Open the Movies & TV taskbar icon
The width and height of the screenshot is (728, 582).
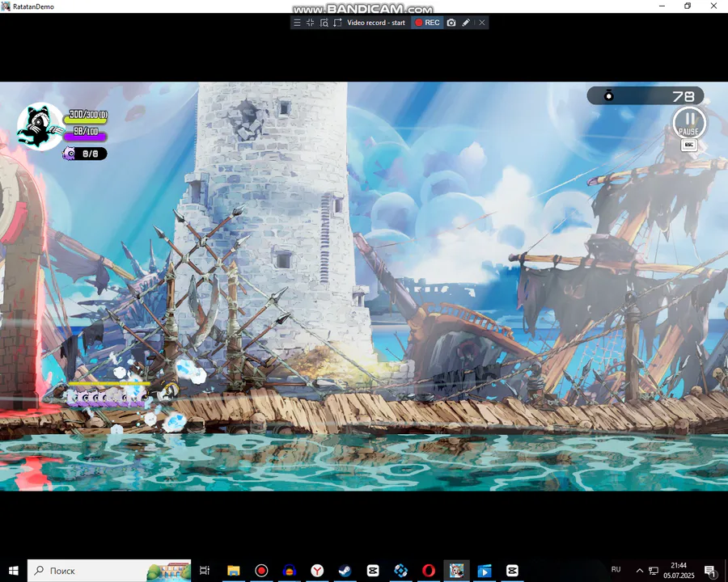click(x=485, y=571)
